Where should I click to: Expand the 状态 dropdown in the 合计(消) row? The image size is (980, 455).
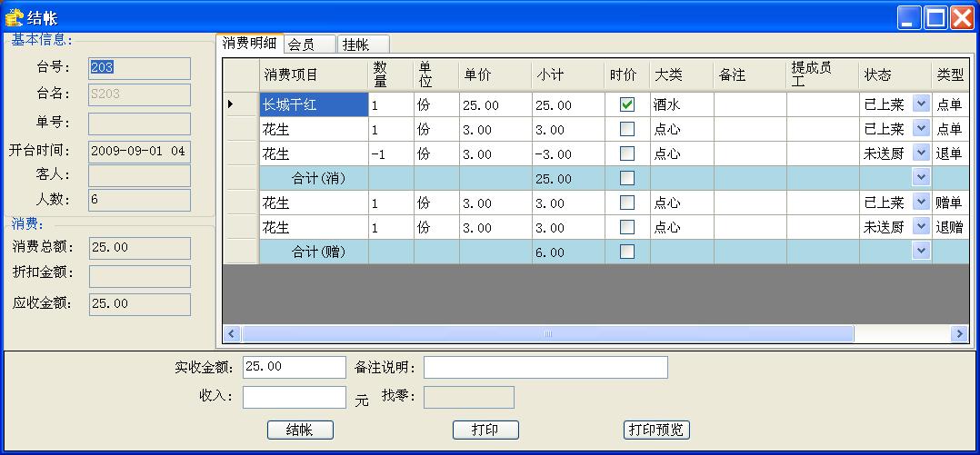[921, 178]
